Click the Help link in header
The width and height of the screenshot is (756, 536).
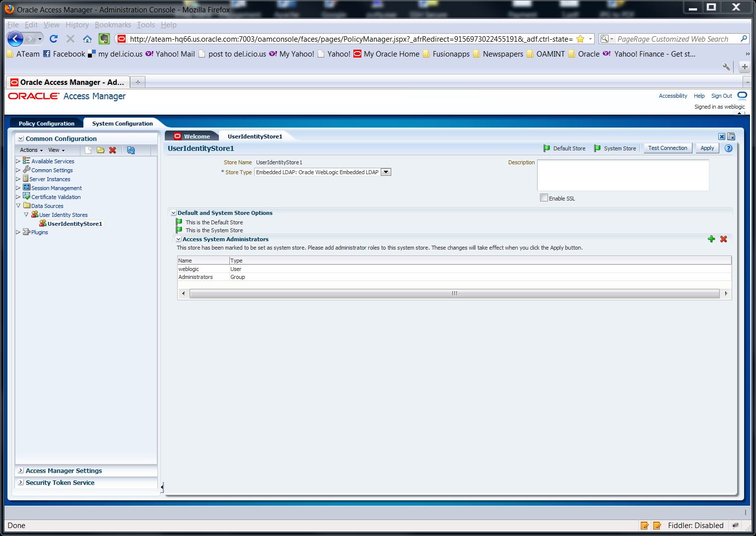pyautogui.click(x=699, y=96)
